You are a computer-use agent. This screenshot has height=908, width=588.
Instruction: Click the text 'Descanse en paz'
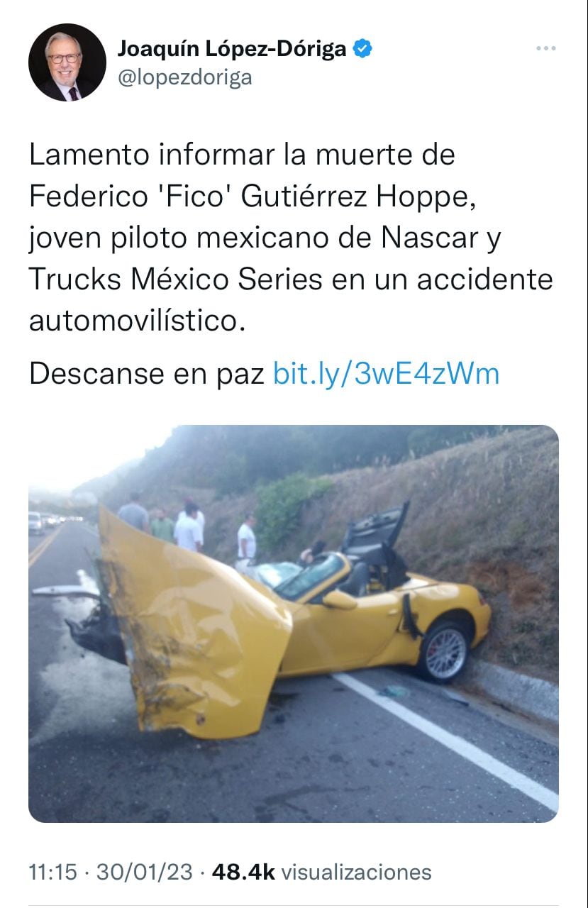point(147,373)
